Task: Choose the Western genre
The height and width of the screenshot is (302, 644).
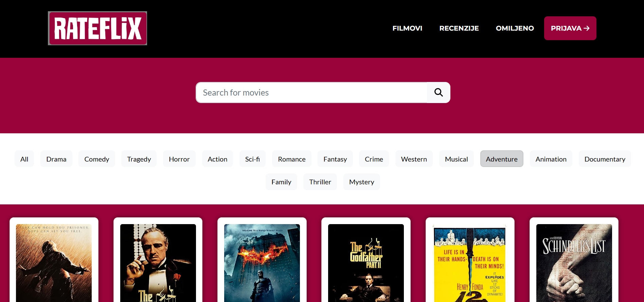Action: tap(414, 159)
